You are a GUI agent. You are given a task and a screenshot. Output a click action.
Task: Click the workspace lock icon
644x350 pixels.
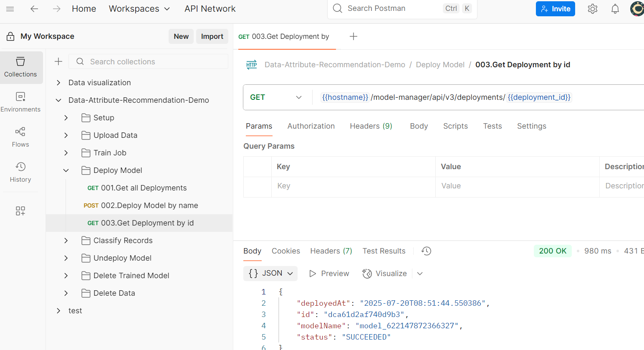click(x=10, y=36)
